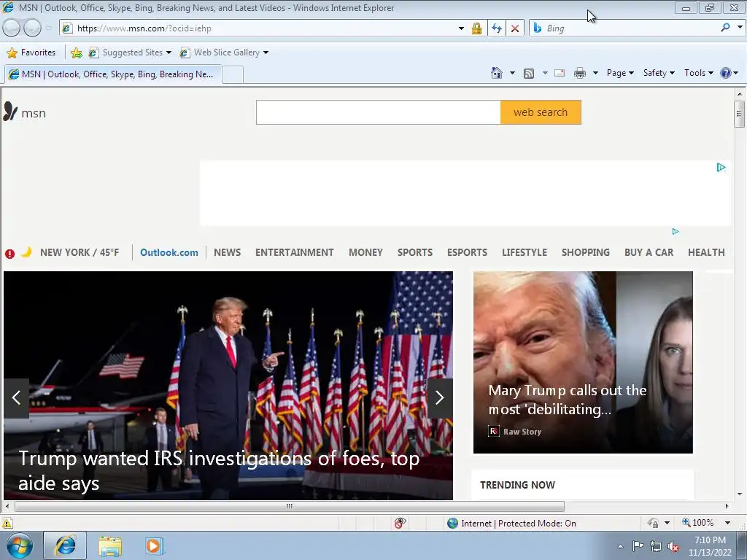747x560 pixels.
Task: Click the red stop loading icon
Action: [515, 28]
